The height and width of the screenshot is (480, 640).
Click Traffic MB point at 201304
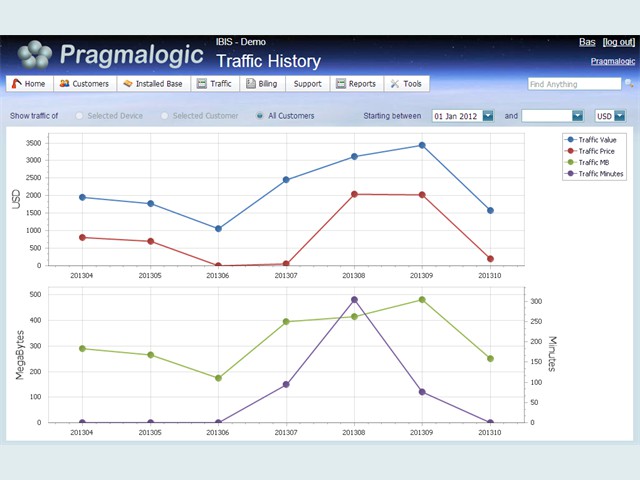pyautogui.click(x=82, y=349)
